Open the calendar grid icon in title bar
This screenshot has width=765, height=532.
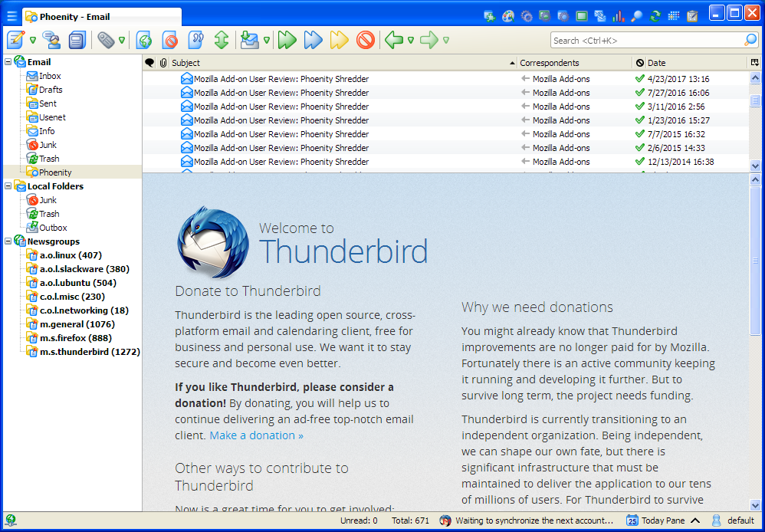click(674, 17)
